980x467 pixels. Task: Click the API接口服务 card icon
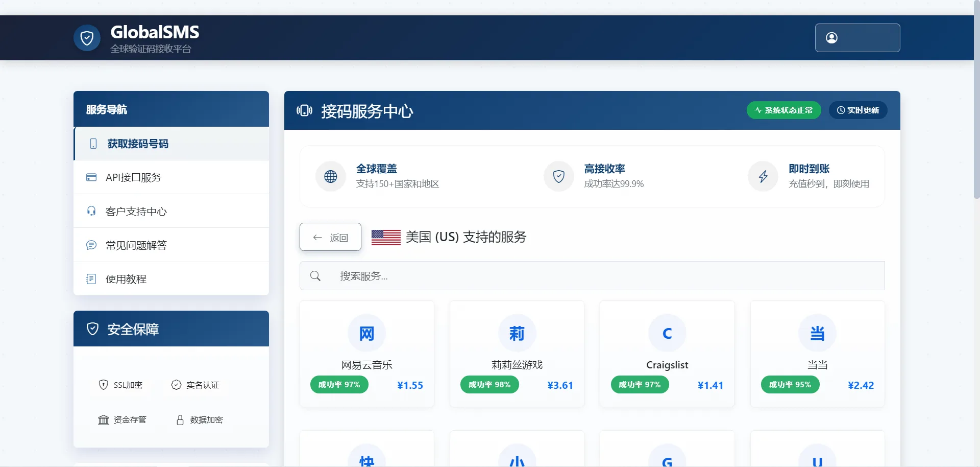click(x=91, y=177)
